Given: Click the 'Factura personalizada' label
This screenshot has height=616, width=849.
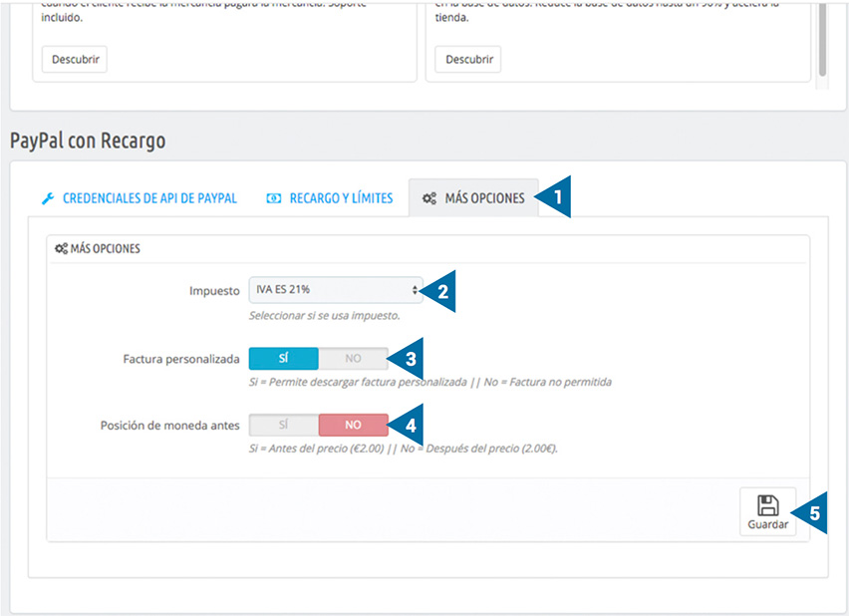Looking at the screenshot, I should click(x=181, y=359).
